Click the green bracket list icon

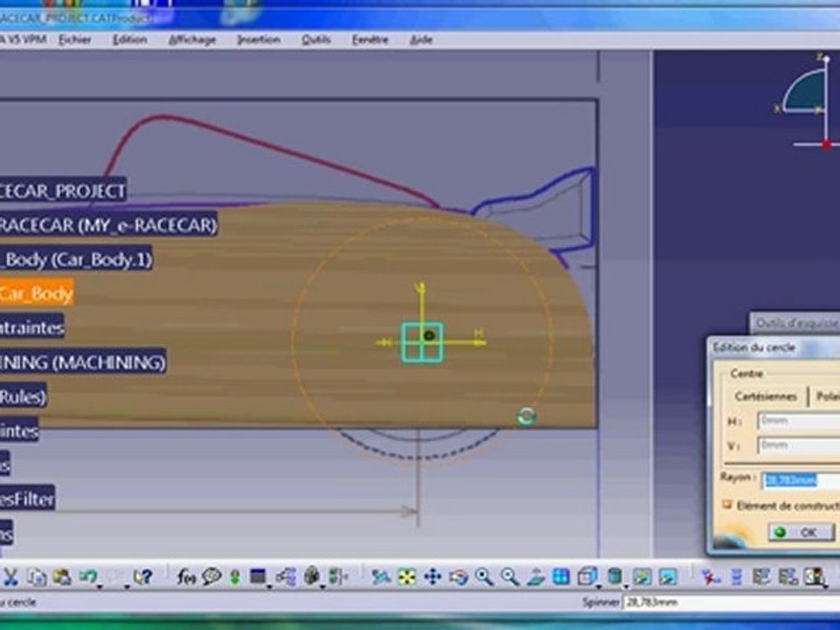tap(338, 577)
